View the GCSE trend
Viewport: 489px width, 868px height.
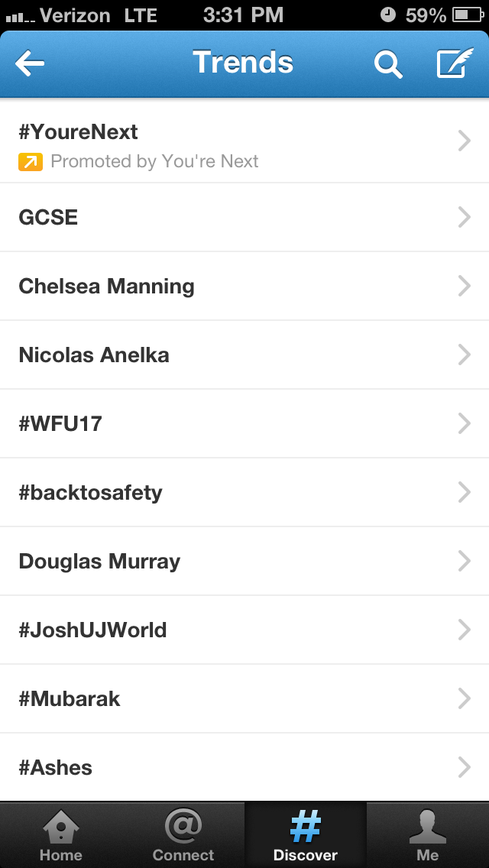(48, 218)
